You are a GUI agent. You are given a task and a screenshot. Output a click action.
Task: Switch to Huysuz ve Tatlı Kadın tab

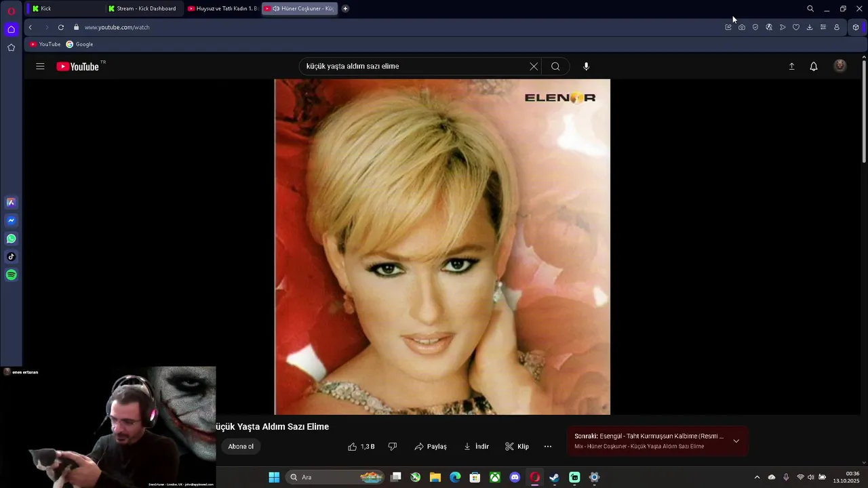pyautogui.click(x=222, y=9)
